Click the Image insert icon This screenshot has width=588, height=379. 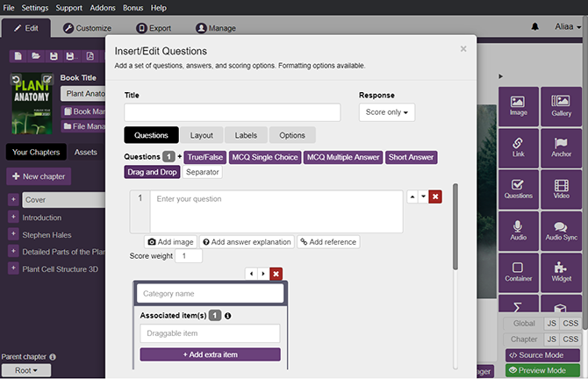tap(518, 106)
